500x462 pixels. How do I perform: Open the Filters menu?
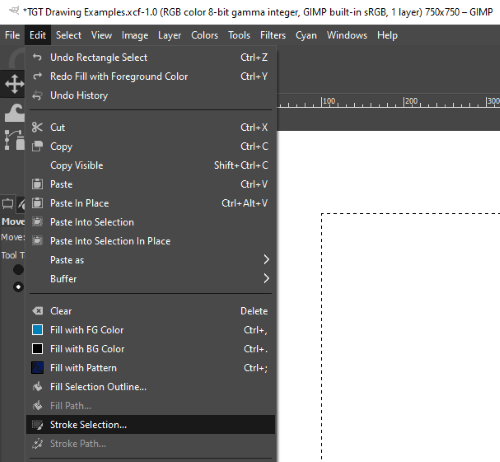[x=273, y=35]
